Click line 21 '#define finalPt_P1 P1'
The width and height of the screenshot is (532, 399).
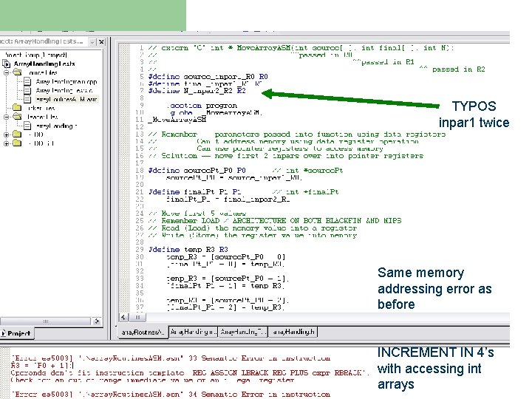click(x=194, y=192)
